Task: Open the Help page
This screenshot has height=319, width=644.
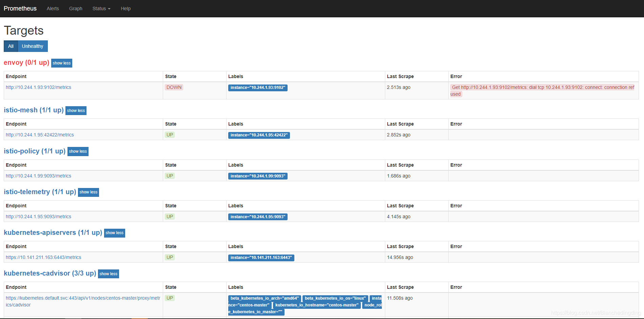Action: [x=125, y=8]
